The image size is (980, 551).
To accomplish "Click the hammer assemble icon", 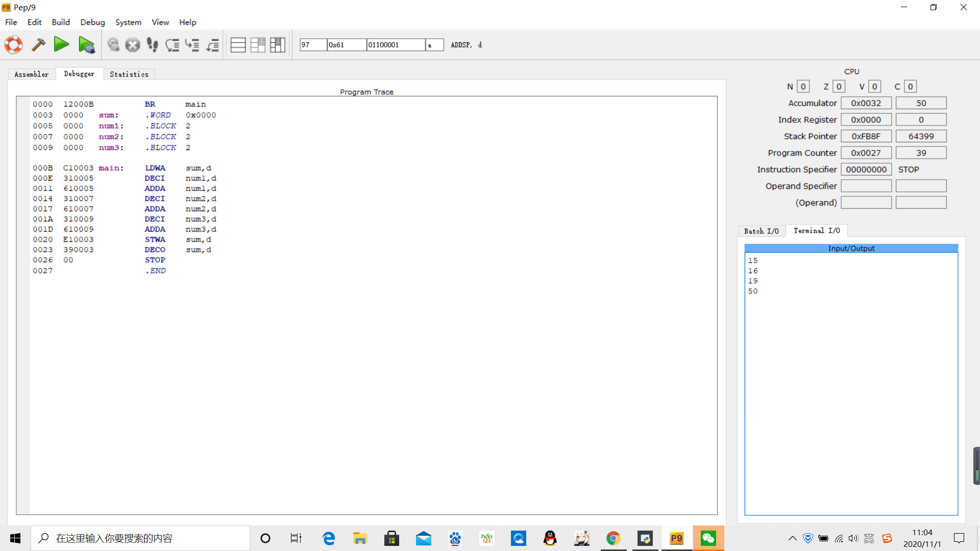I will pyautogui.click(x=38, y=45).
